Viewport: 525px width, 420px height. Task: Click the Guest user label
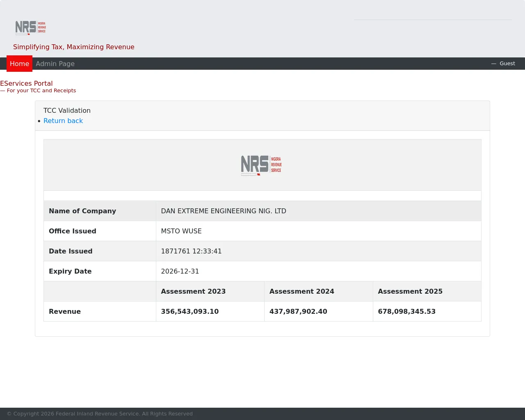coord(507,64)
